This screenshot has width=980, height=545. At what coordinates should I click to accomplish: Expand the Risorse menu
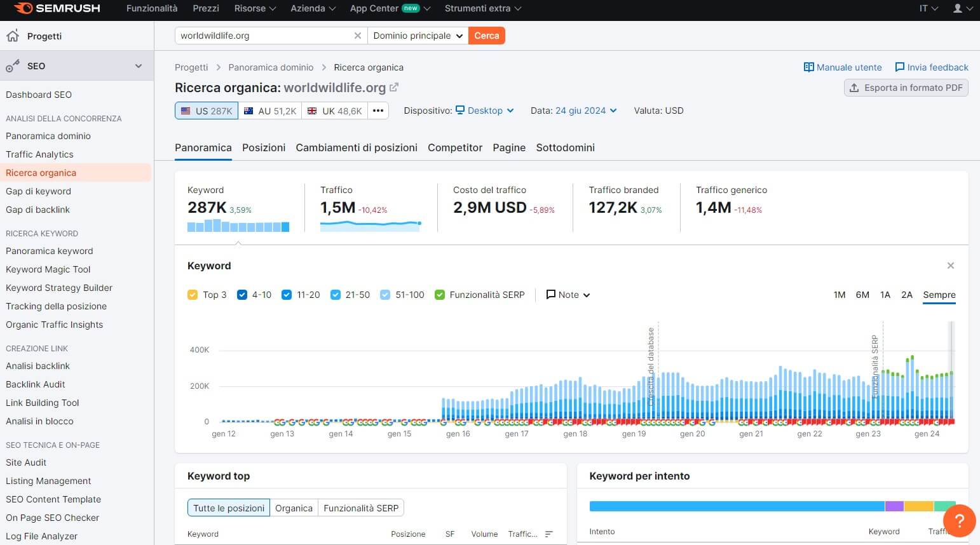pyautogui.click(x=255, y=8)
